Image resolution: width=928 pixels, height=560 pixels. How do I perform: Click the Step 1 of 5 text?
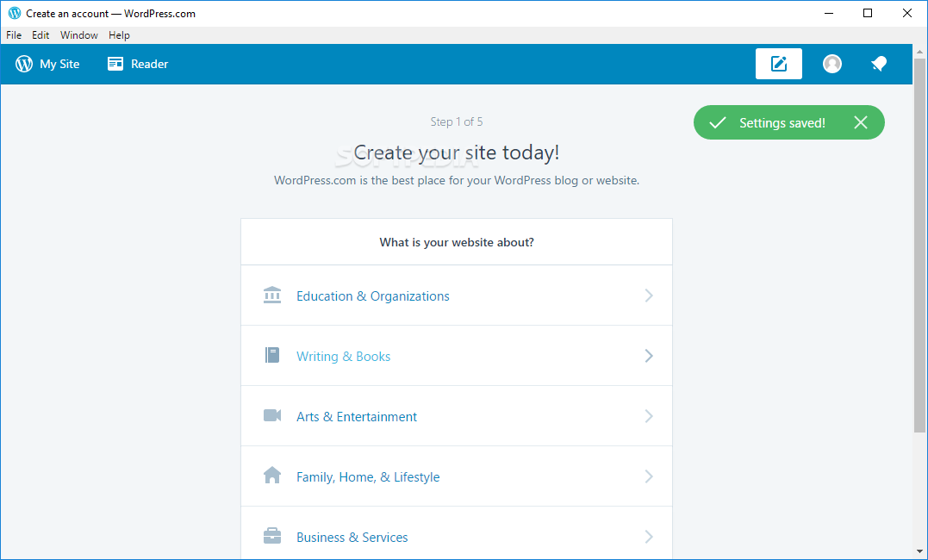click(x=457, y=121)
